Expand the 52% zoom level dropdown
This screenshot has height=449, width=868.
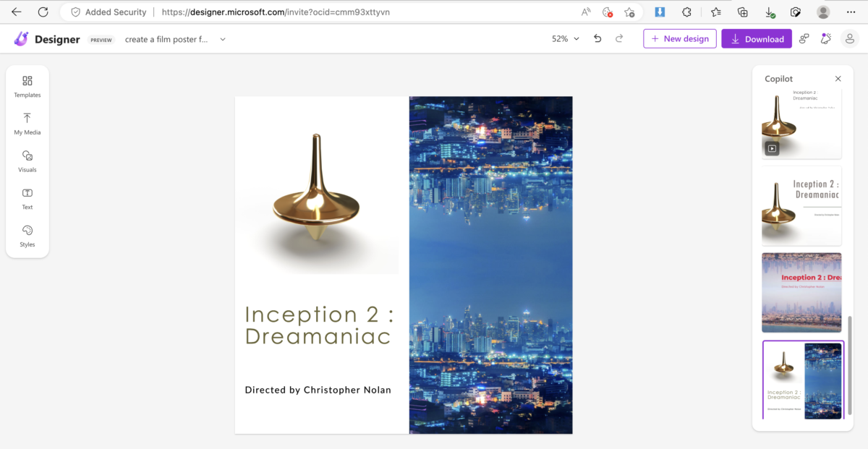coord(566,39)
